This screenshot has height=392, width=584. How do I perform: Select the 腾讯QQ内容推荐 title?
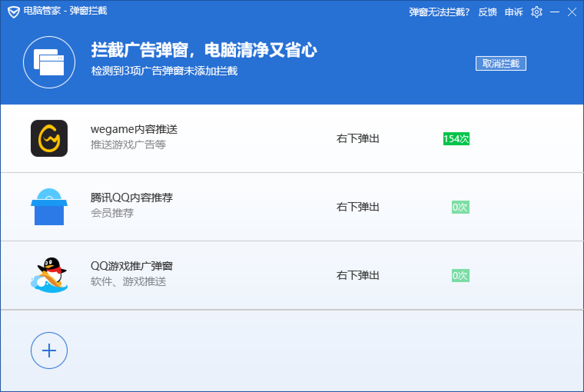[x=132, y=198]
